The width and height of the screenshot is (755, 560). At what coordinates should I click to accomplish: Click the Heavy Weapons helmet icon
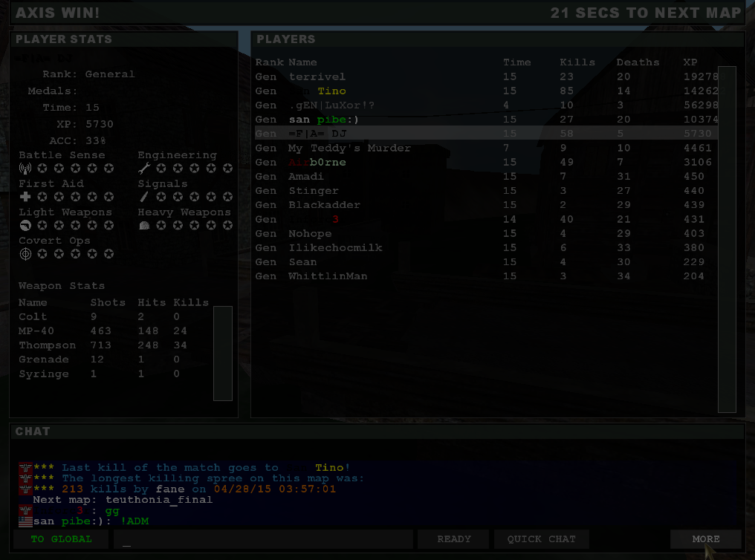144,225
